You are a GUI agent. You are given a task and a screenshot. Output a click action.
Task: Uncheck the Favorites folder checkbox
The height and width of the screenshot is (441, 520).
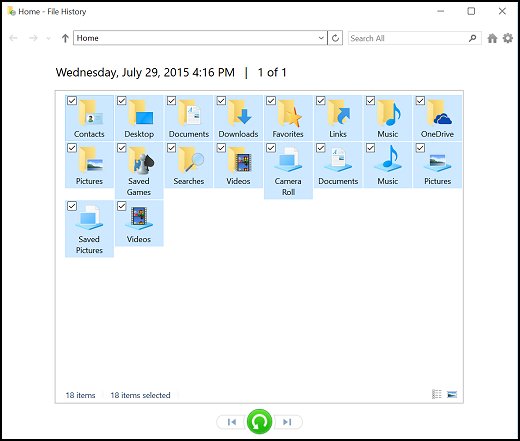coord(271,100)
